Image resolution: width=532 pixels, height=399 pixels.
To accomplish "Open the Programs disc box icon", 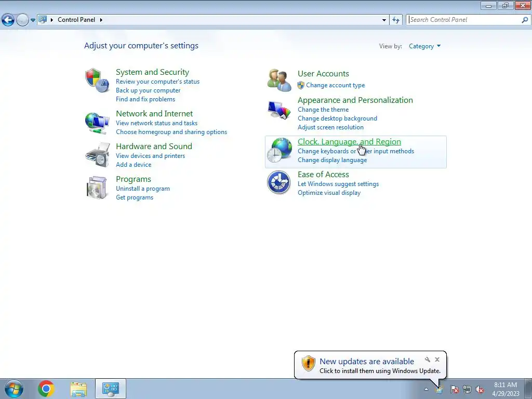I will (x=97, y=187).
